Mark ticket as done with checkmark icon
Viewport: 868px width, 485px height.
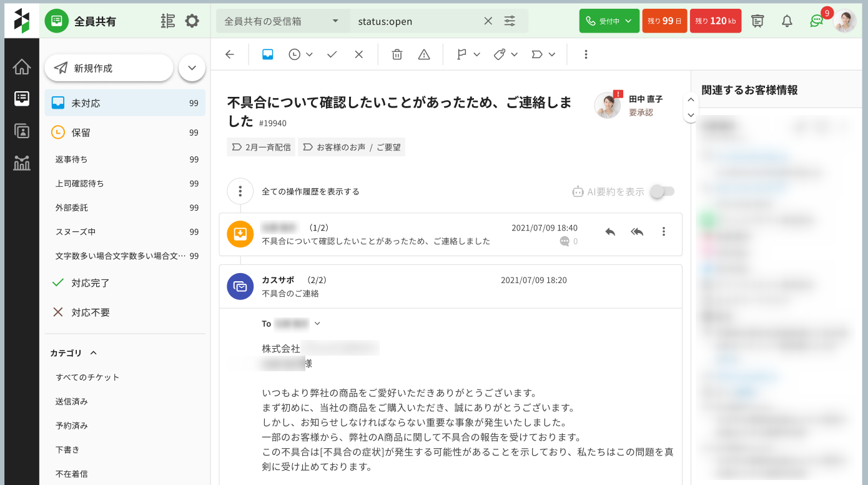pos(332,54)
